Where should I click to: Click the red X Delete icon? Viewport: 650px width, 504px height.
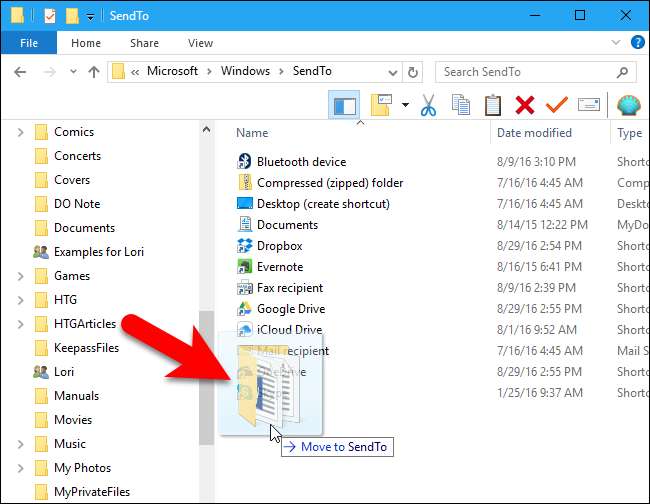pyautogui.click(x=524, y=105)
